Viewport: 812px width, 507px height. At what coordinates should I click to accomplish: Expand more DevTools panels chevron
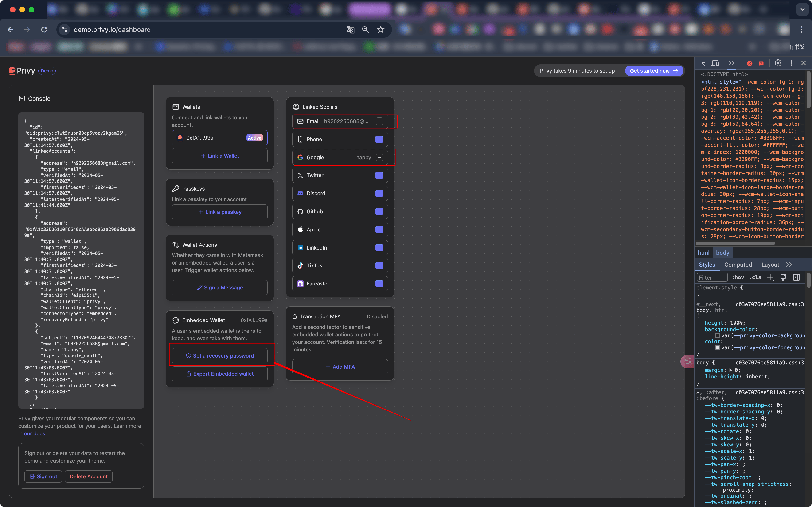[x=732, y=63]
